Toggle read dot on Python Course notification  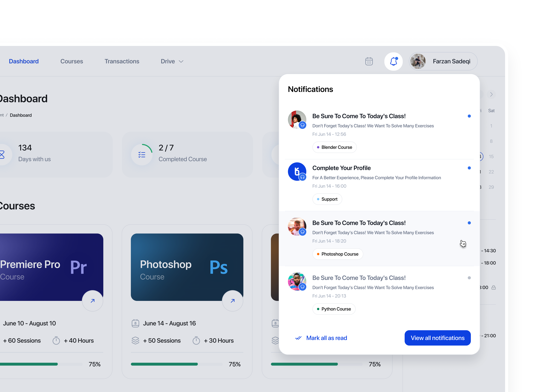[x=469, y=278]
